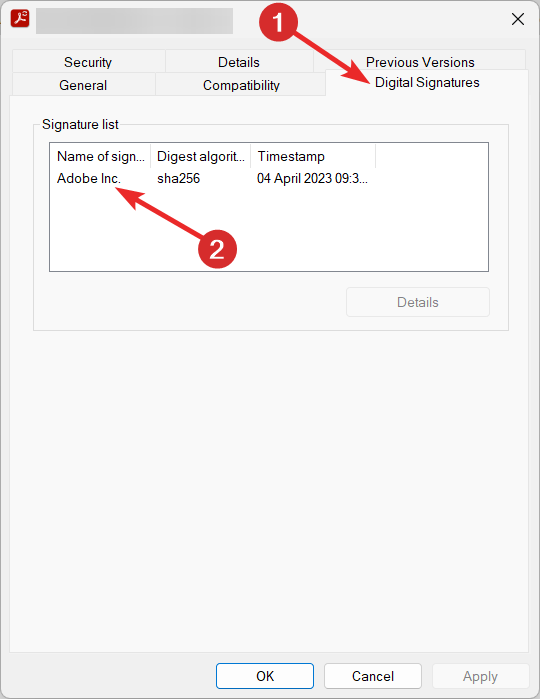Click blank header area right of Timestamp column
This screenshot has height=699, width=540.
coord(432,156)
